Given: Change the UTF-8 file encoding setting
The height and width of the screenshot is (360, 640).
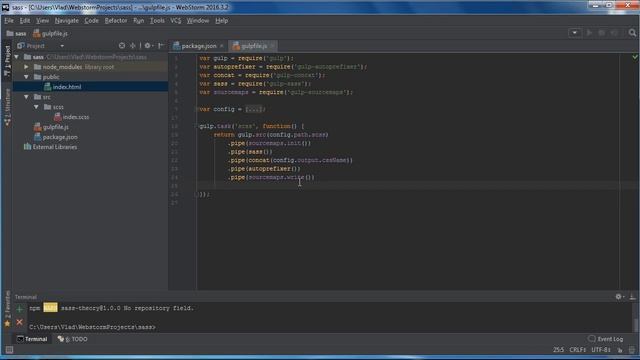Looking at the screenshot, I should tap(601, 350).
